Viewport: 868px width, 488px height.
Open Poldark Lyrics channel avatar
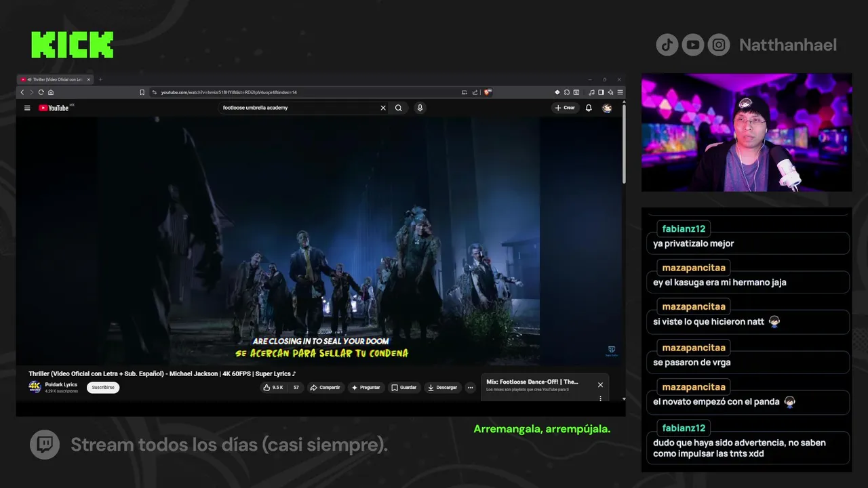[35, 387]
